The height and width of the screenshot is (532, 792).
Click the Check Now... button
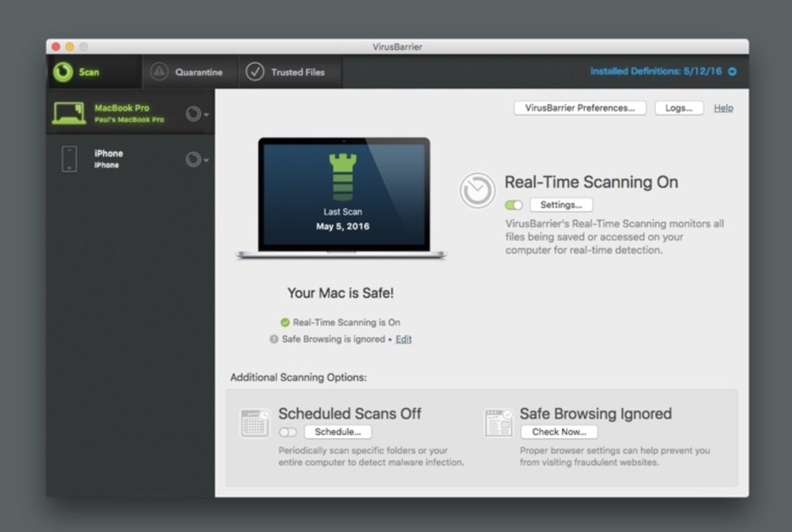point(559,432)
